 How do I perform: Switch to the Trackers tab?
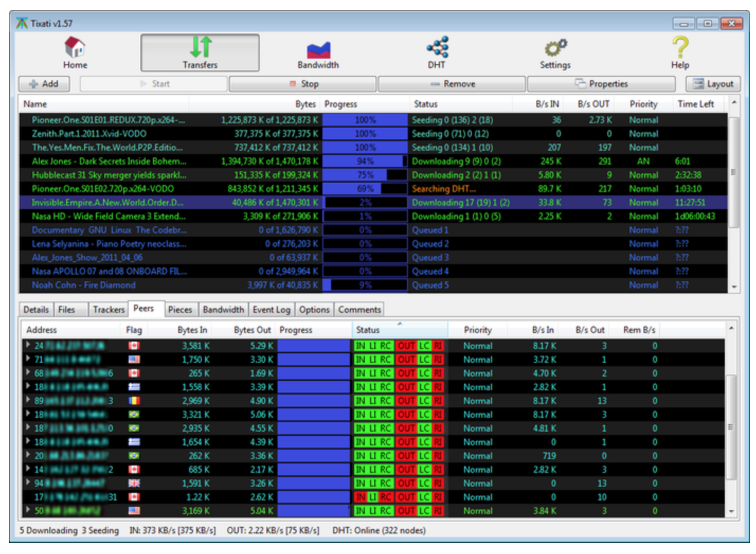(x=109, y=310)
